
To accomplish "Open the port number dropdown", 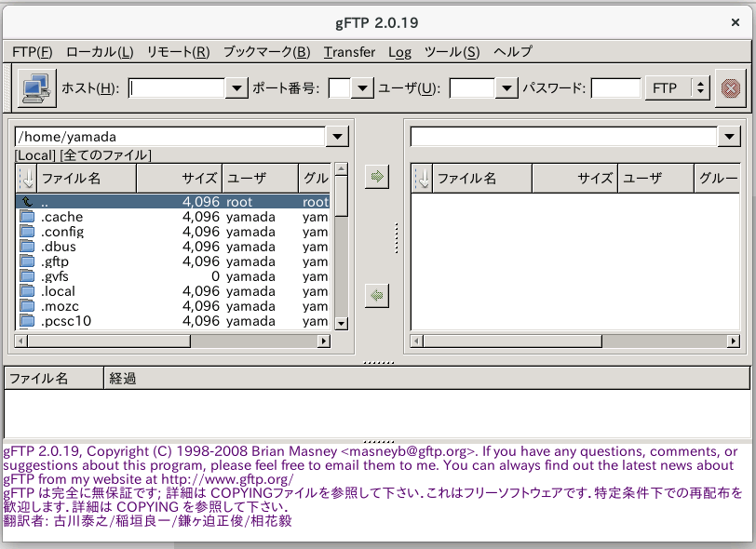I will pyautogui.click(x=362, y=88).
